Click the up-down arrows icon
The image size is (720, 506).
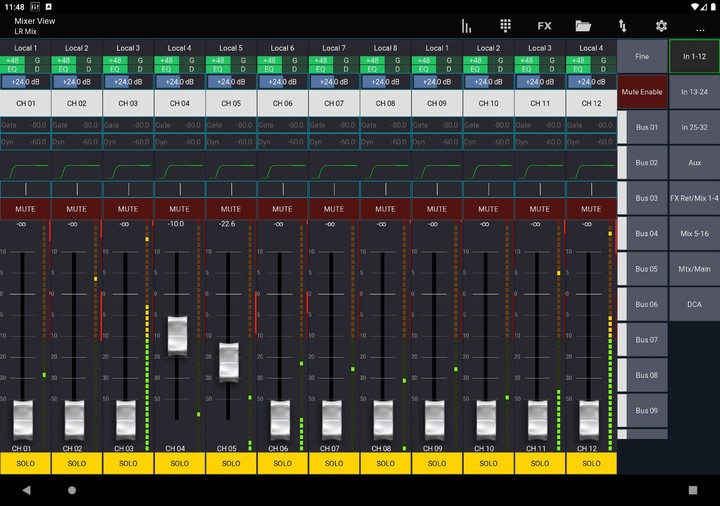point(623,26)
